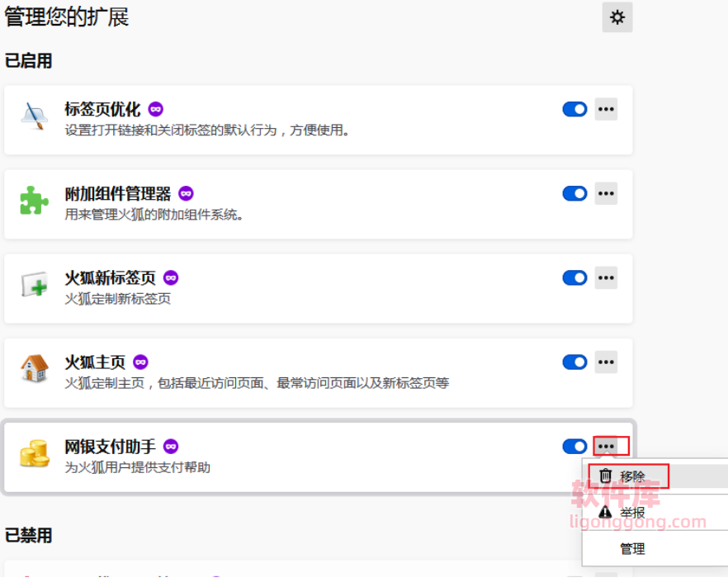
Task: Click the purple badge beside 网银支付助手
Action: (171, 446)
